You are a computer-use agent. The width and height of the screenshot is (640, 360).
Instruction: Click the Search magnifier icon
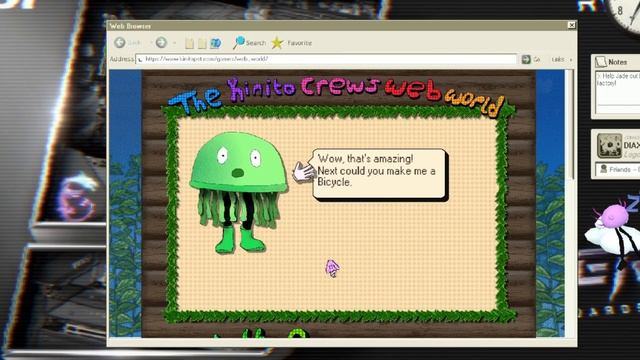(238, 42)
